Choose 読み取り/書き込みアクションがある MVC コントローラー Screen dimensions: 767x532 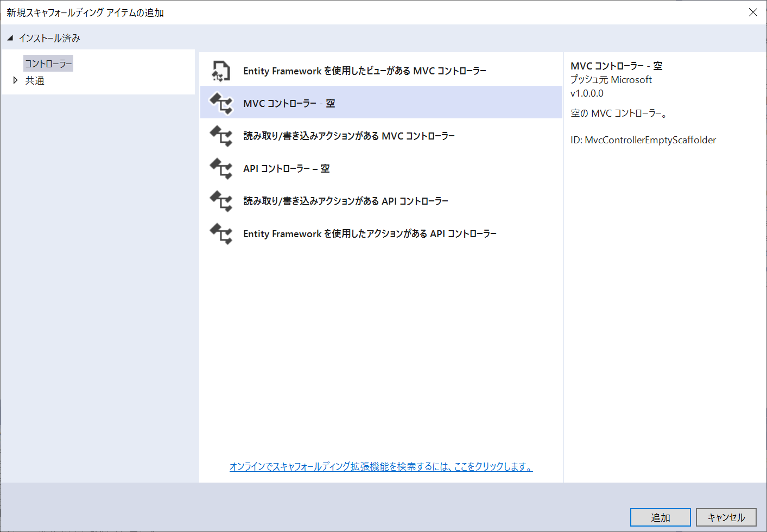click(381, 136)
